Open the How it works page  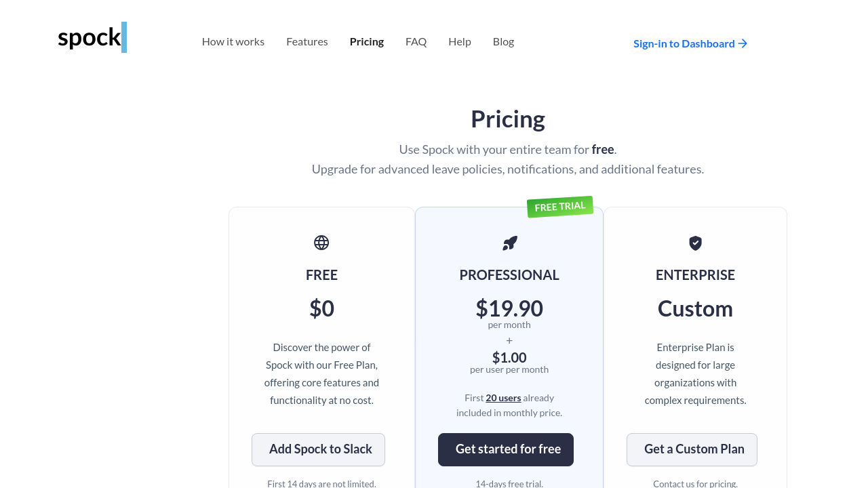point(233,41)
